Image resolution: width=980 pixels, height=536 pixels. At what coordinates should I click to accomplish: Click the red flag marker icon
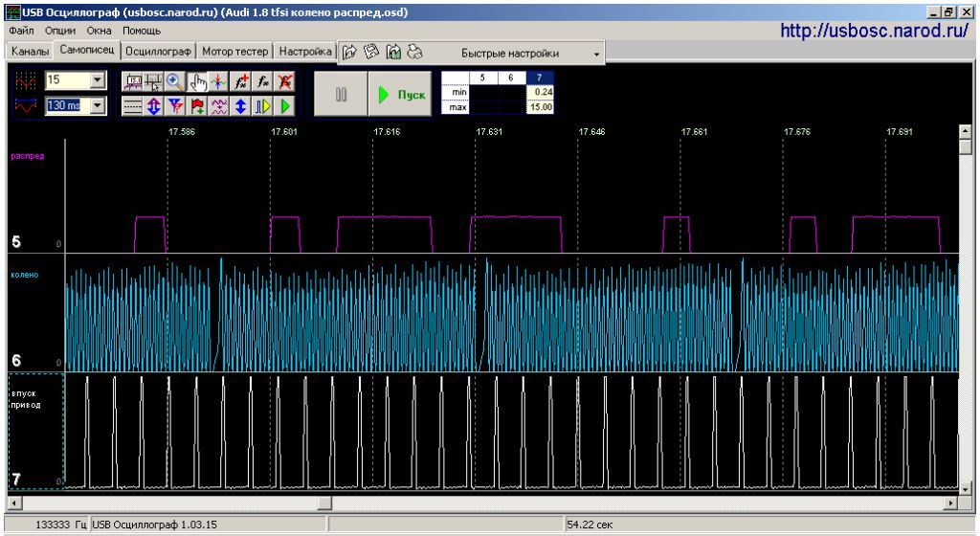196,106
